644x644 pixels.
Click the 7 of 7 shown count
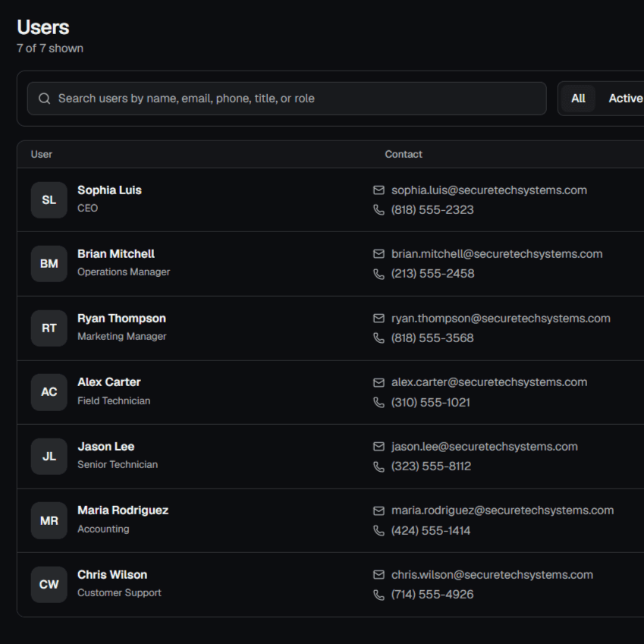50,49
